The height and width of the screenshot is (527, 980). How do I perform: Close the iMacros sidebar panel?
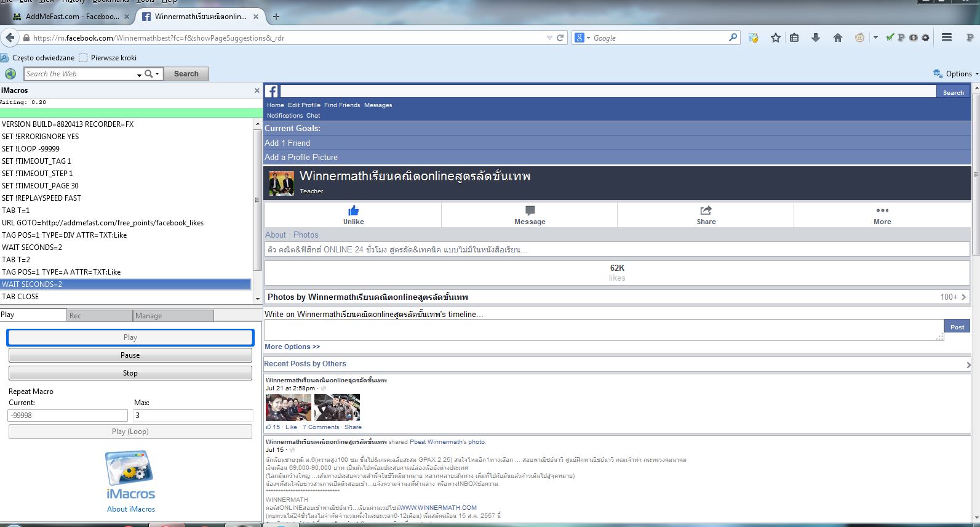257,91
